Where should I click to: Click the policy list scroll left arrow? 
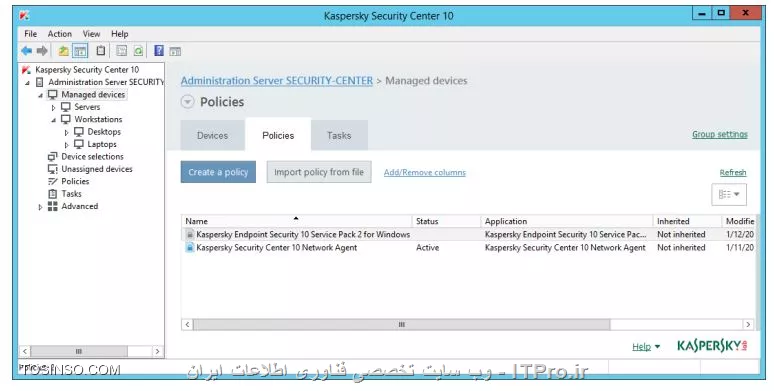pos(187,324)
